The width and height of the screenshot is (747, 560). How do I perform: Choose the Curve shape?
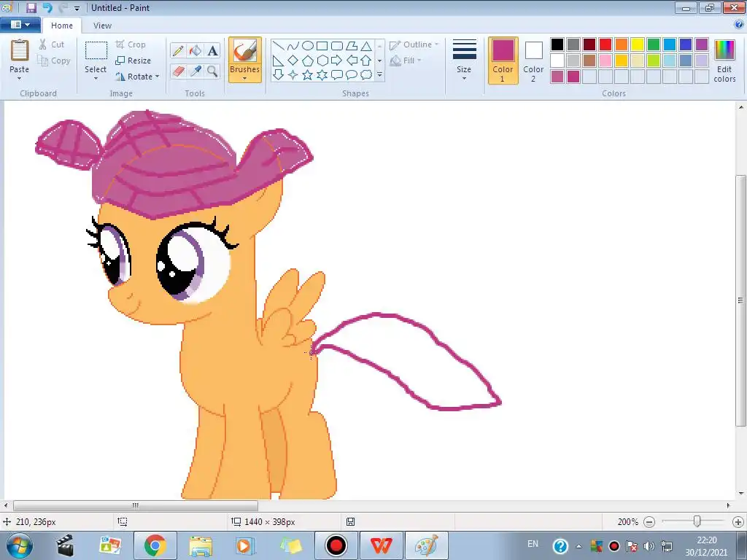pos(293,46)
